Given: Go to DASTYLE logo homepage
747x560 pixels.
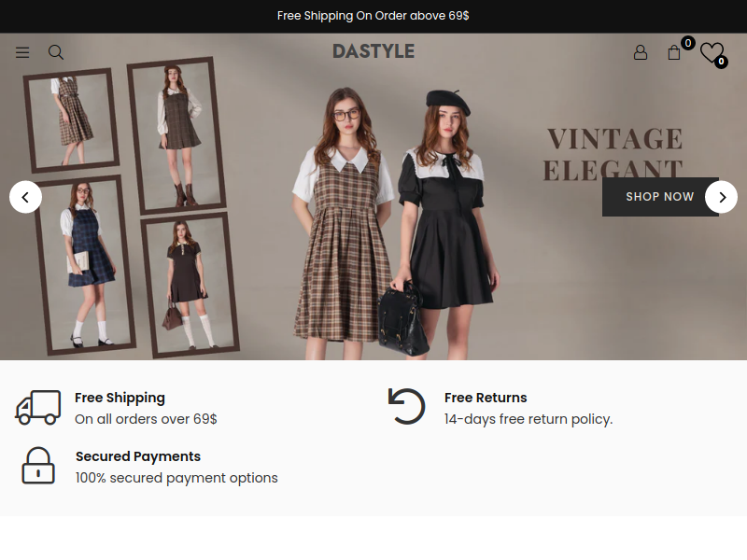Looking at the screenshot, I should pyautogui.click(x=373, y=51).
